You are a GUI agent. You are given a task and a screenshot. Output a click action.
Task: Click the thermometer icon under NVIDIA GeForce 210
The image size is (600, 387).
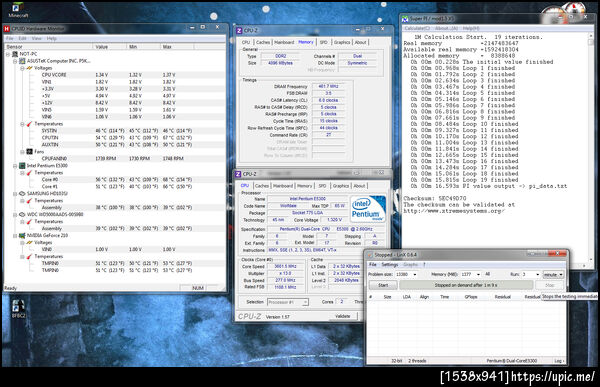[x=29, y=256]
